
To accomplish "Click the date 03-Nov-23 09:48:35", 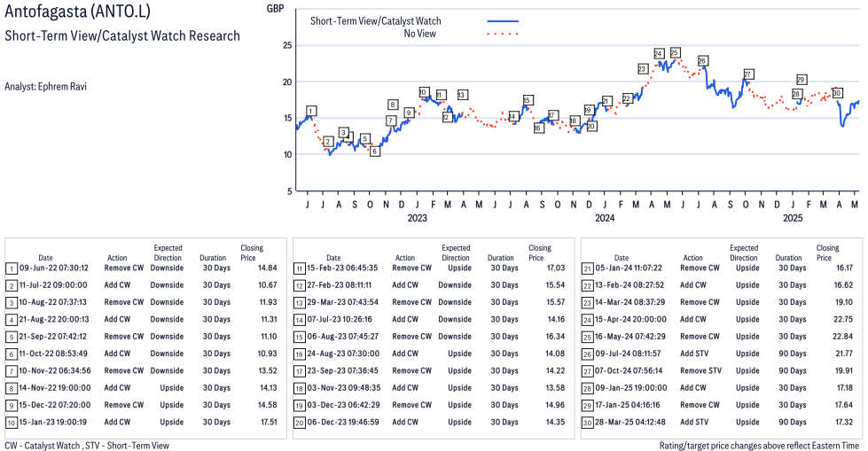I will 344,388.
